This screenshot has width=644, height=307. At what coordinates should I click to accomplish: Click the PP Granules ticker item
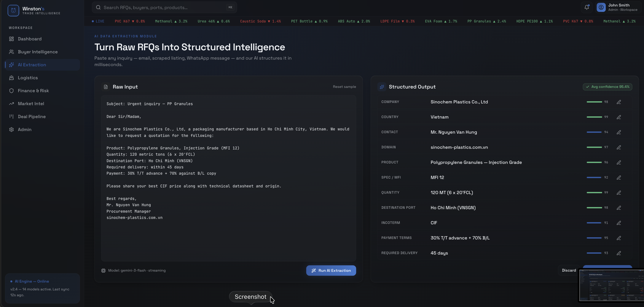(x=486, y=21)
